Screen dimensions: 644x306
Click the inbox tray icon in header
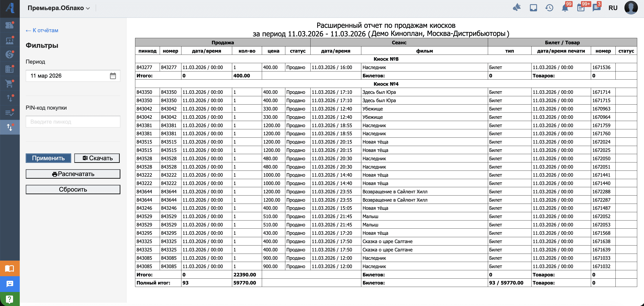(x=533, y=8)
